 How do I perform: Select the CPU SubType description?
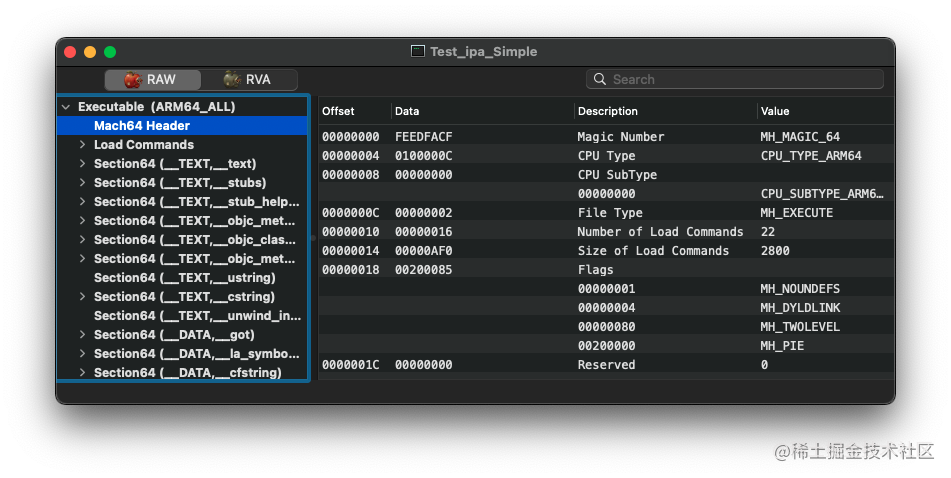[x=617, y=175]
